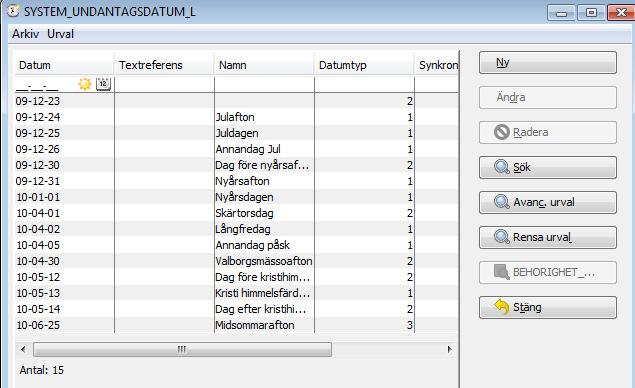Click the date 10-06-25
The image size is (635, 388).
[38, 325]
